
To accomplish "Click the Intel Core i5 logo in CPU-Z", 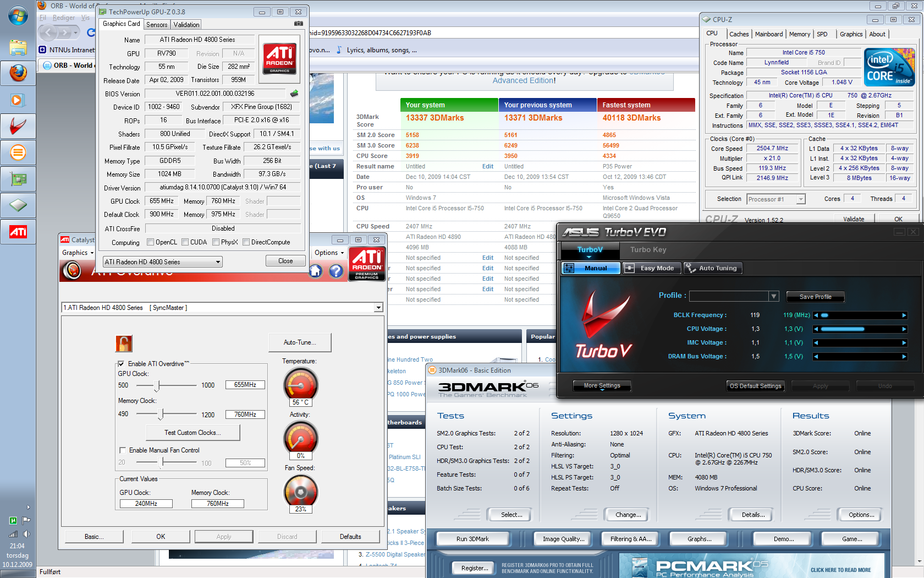I will [x=889, y=67].
